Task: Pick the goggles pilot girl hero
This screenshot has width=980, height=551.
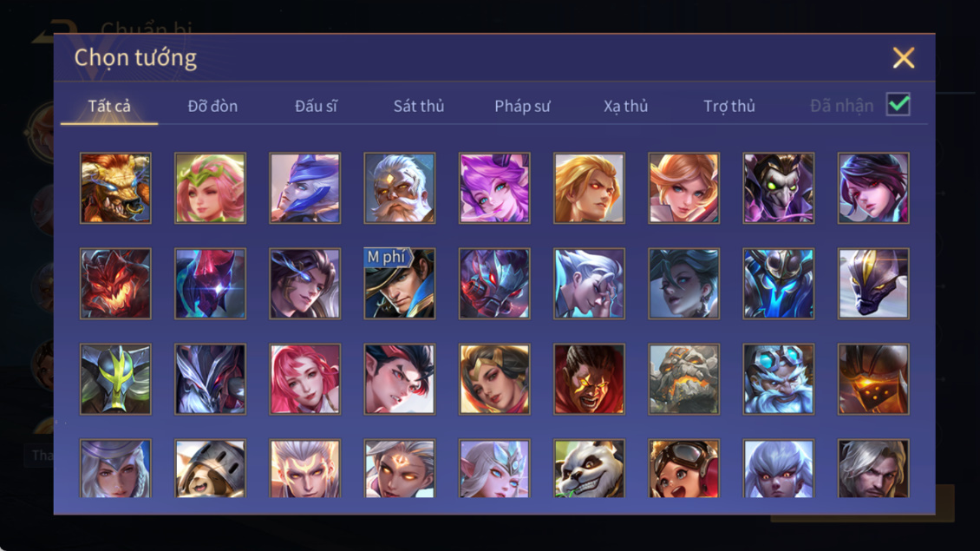Action: [x=683, y=469]
